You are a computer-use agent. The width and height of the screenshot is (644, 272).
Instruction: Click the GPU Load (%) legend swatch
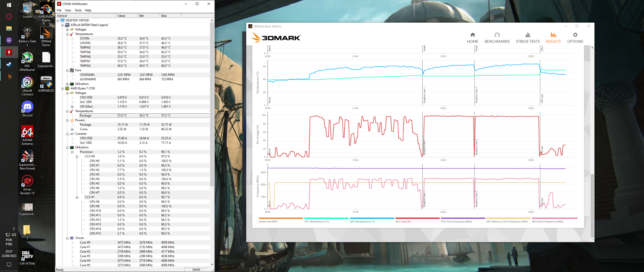pyautogui.click(x=417, y=218)
